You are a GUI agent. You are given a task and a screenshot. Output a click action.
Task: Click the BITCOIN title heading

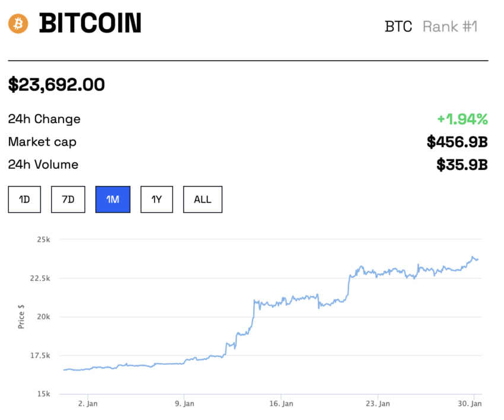point(90,23)
